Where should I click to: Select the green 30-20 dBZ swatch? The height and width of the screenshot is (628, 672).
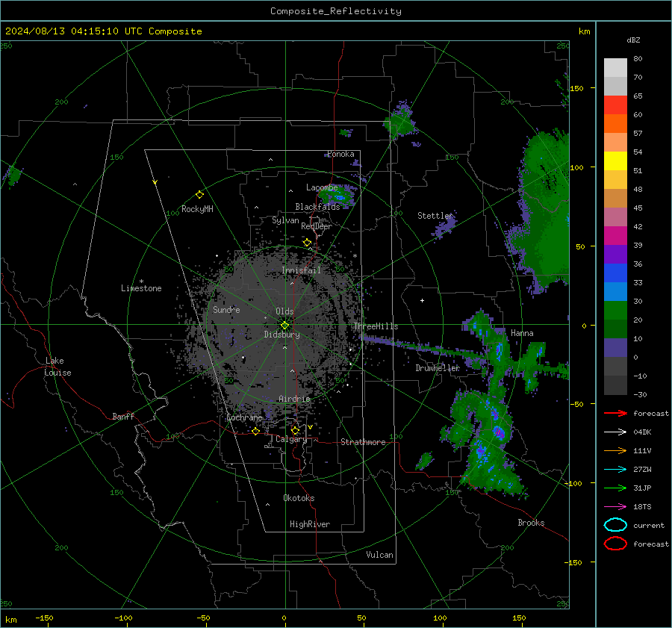615,311
